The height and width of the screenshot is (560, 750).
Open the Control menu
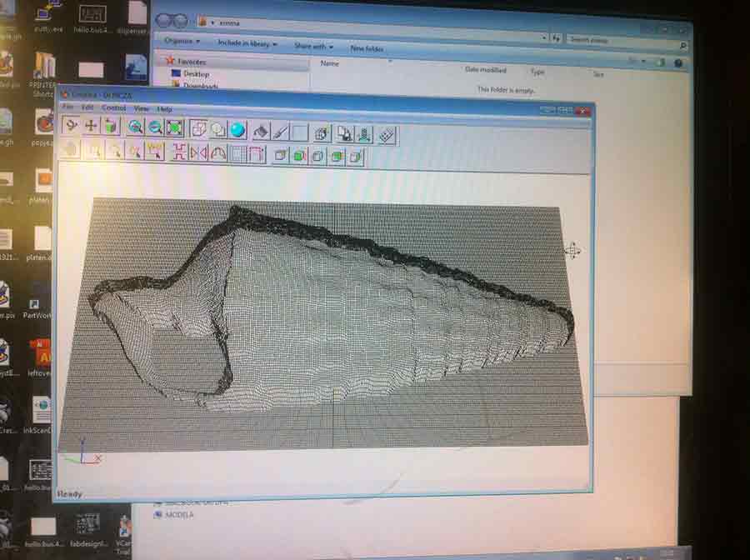114,108
